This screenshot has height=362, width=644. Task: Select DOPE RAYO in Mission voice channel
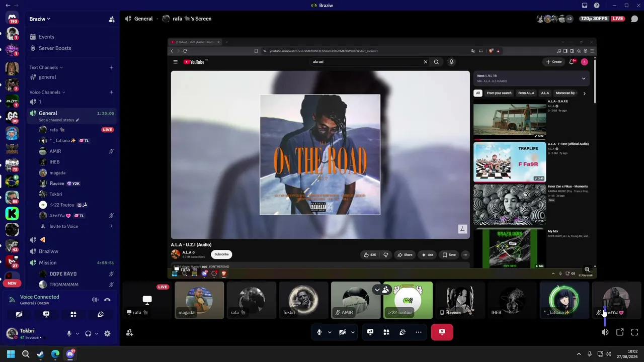(76, 274)
